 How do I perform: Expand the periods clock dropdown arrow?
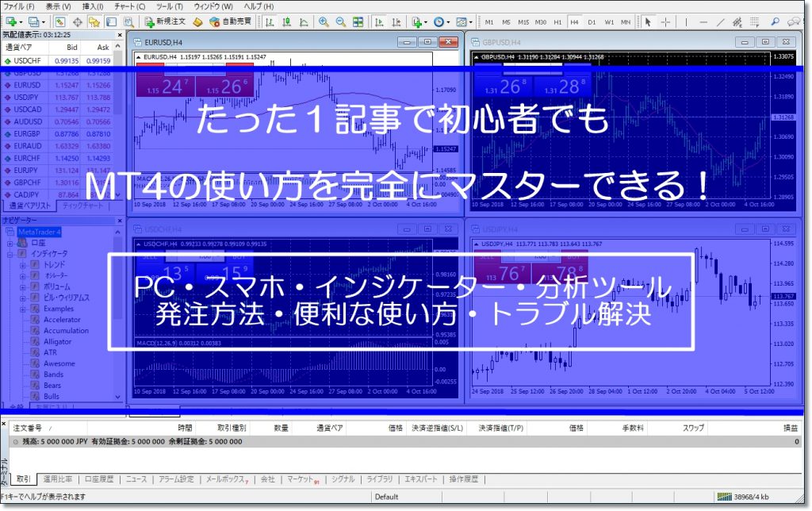tap(448, 23)
